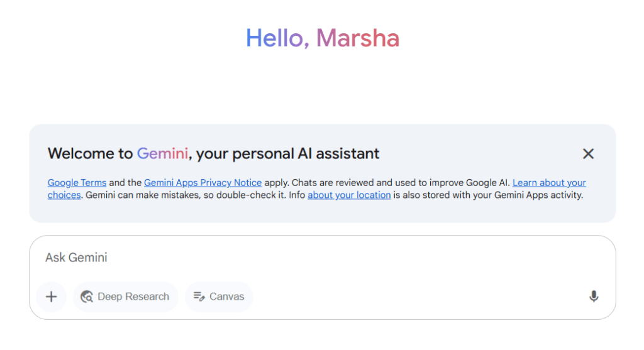This screenshot has width=644, height=350.
Task: Focus the Ask Gemini prompt field
Action: [x=323, y=258]
